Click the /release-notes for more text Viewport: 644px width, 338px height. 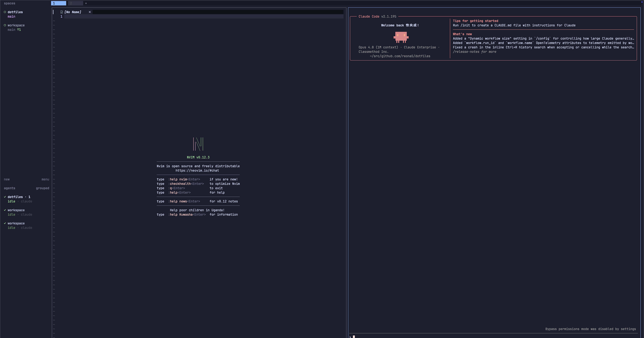(474, 52)
